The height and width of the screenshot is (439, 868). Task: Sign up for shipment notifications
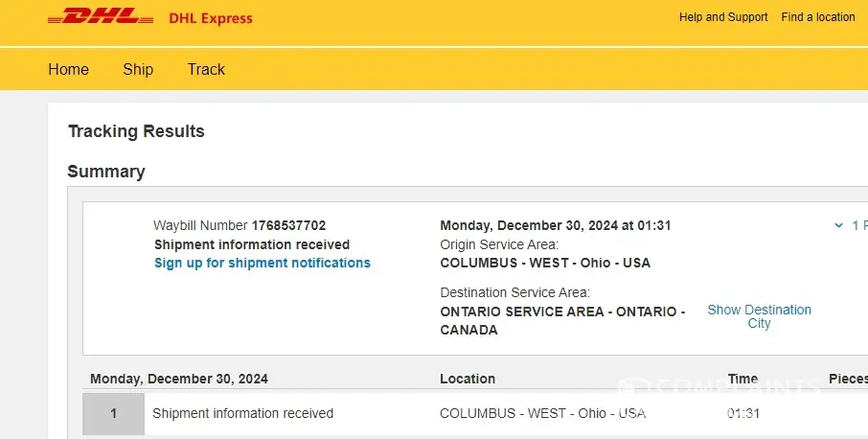tap(262, 263)
